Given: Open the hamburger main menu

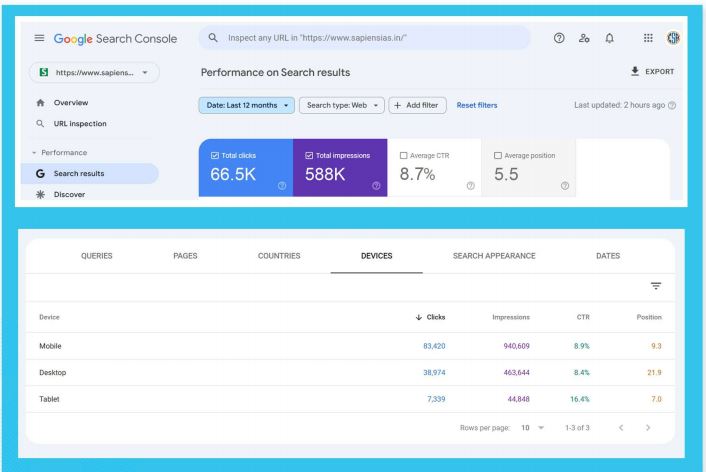Looking at the screenshot, I should tap(39, 38).
